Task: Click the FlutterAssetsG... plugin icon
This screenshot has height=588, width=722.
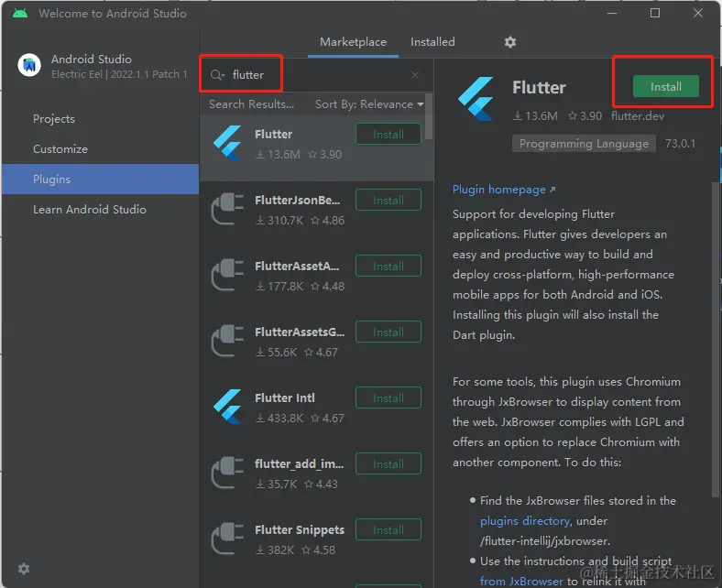Action: click(x=227, y=341)
